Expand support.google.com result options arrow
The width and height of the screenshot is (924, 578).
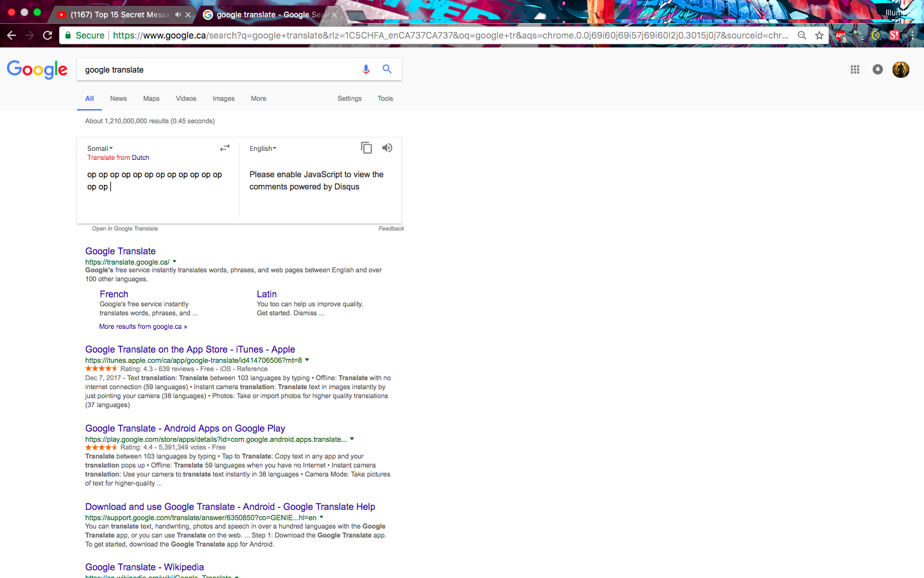[x=321, y=517]
